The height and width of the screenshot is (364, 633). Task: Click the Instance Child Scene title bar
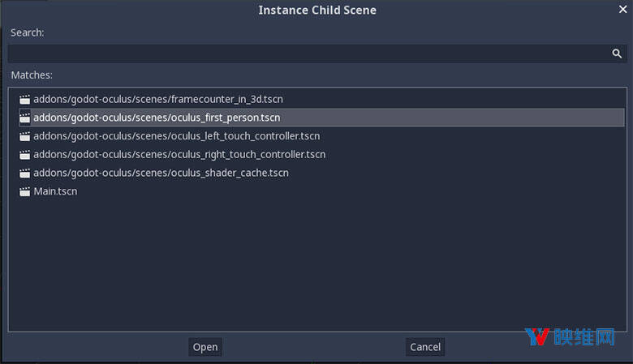coord(316,10)
